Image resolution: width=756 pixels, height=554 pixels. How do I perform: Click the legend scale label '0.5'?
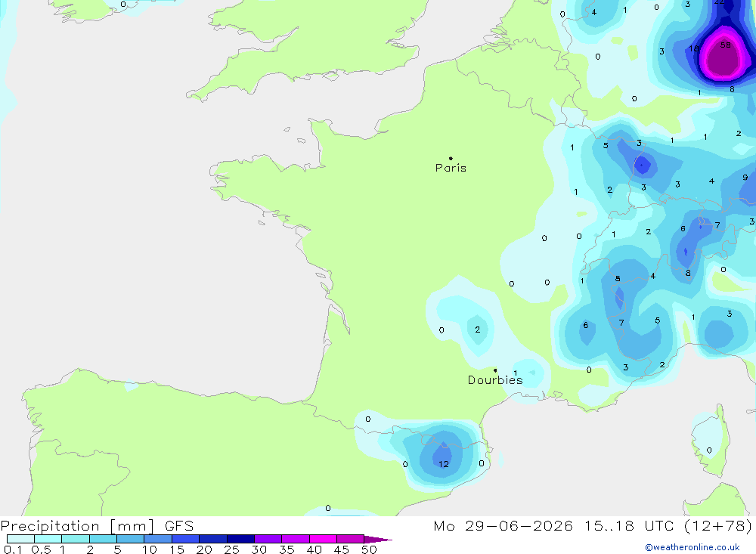coord(41,549)
